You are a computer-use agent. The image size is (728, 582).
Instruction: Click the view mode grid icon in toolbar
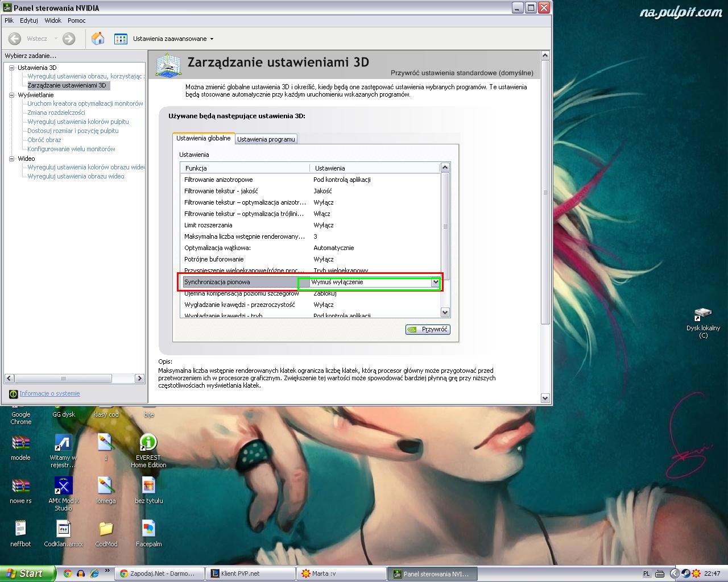(x=121, y=39)
